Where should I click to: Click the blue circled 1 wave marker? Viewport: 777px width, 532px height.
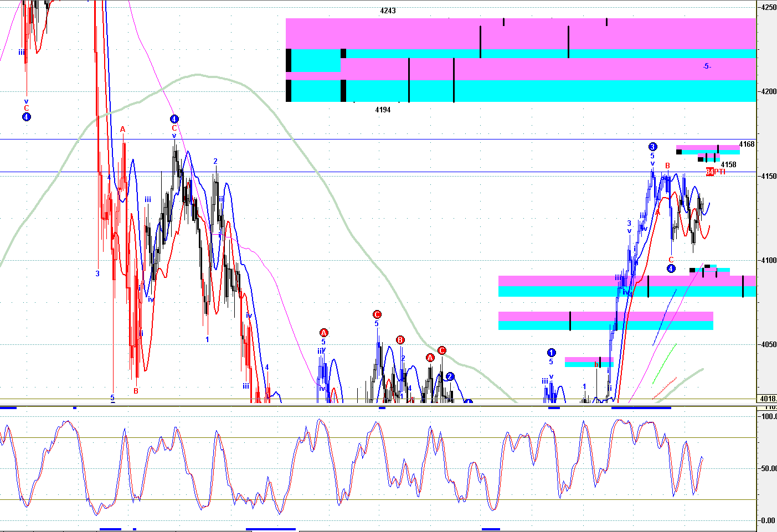coord(551,353)
